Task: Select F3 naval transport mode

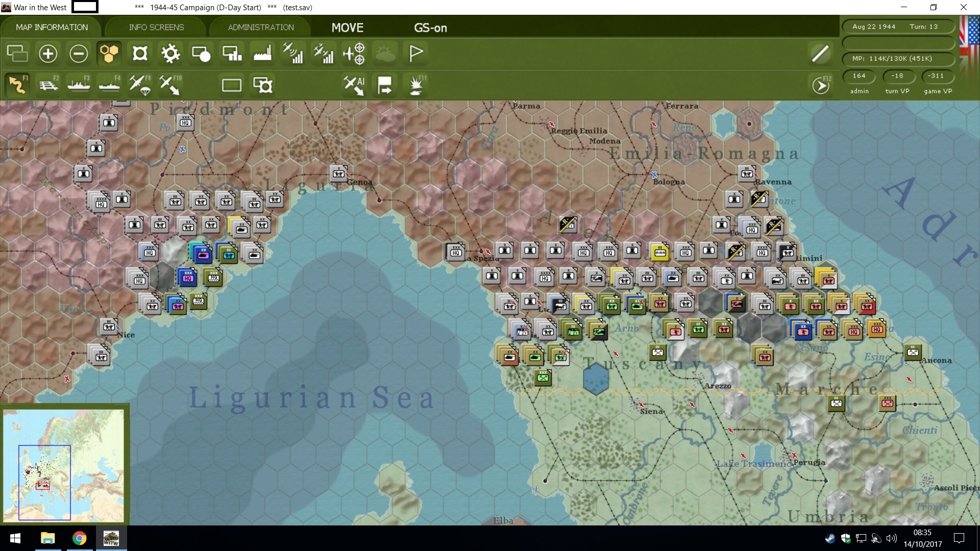Action: point(79,85)
